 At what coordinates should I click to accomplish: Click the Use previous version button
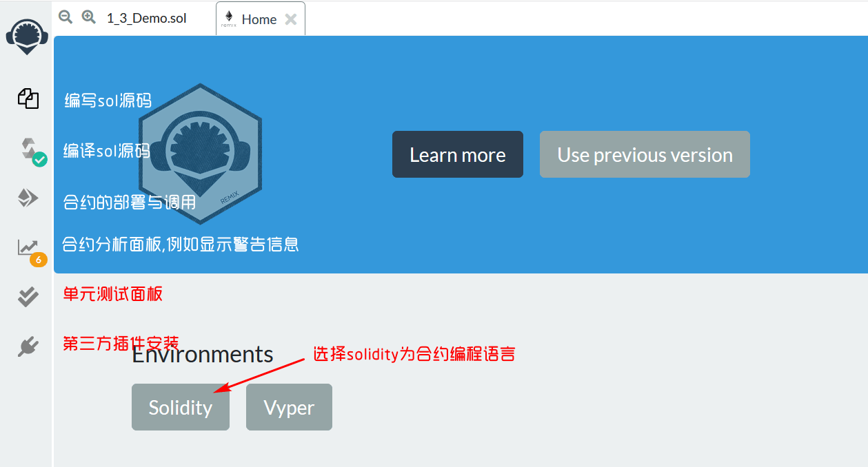click(645, 154)
